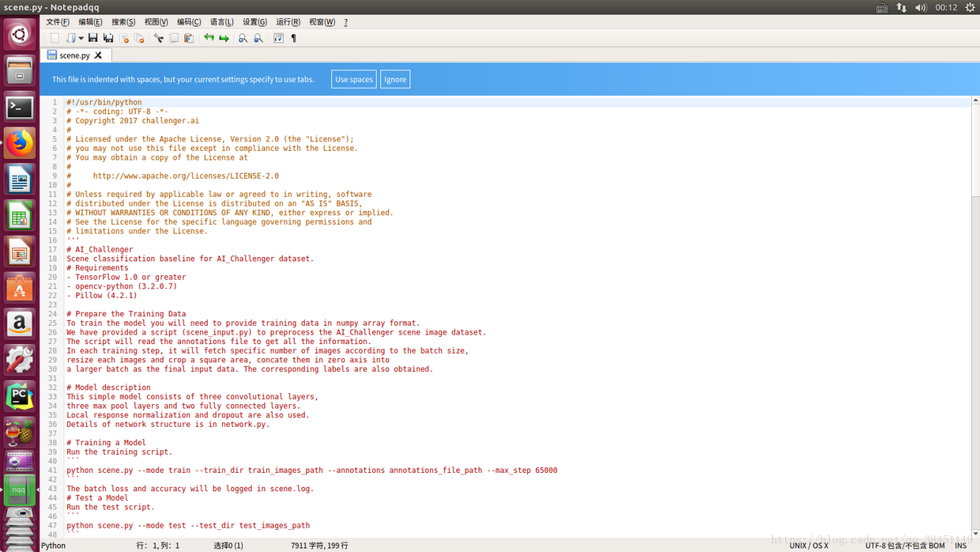Image resolution: width=980 pixels, height=552 pixels.
Task: Paste from clipboard with the toolbar icon
Action: point(189,38)
